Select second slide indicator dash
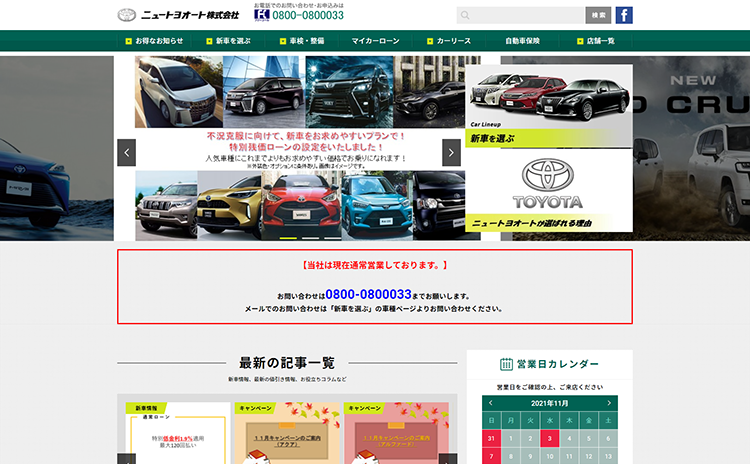 tap(310, 238)
